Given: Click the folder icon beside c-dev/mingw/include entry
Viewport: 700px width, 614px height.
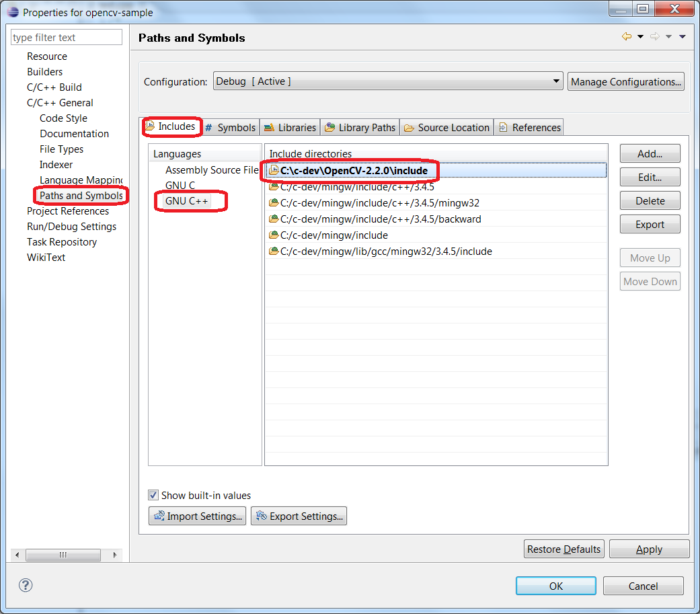Looking at the screenshot, I should [274, 235].
